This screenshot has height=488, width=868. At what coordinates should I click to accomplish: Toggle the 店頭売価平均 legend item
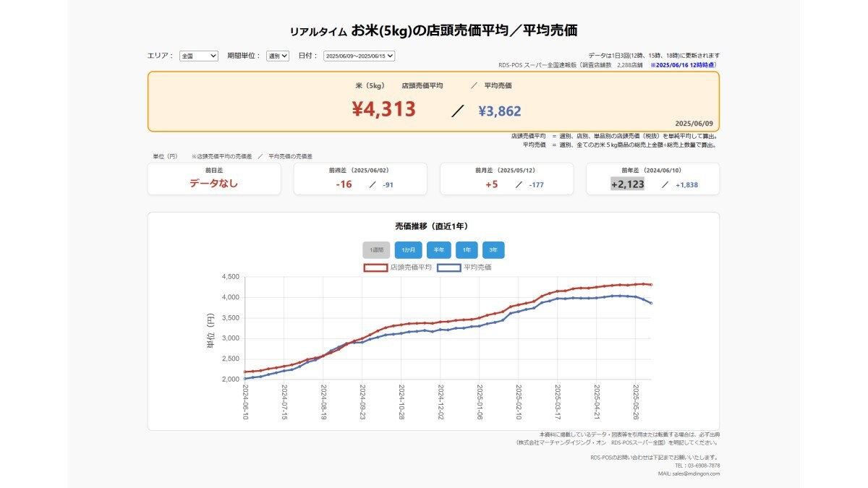click(x=412, y=265)
